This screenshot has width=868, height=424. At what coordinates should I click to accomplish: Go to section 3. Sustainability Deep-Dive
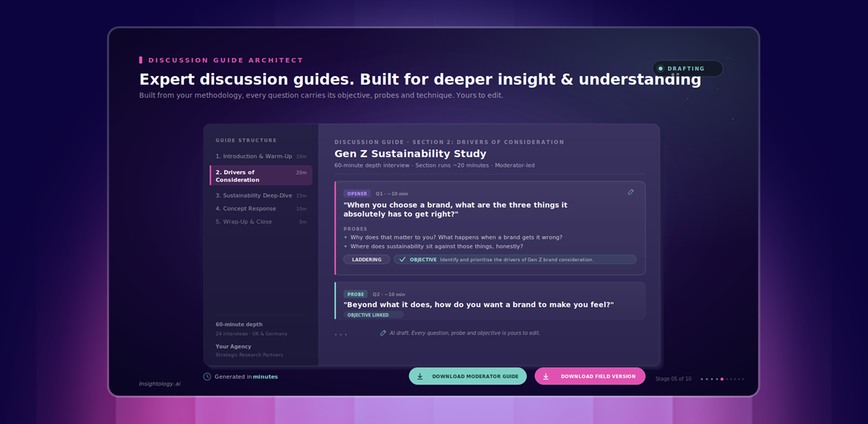tap(261, 195)
